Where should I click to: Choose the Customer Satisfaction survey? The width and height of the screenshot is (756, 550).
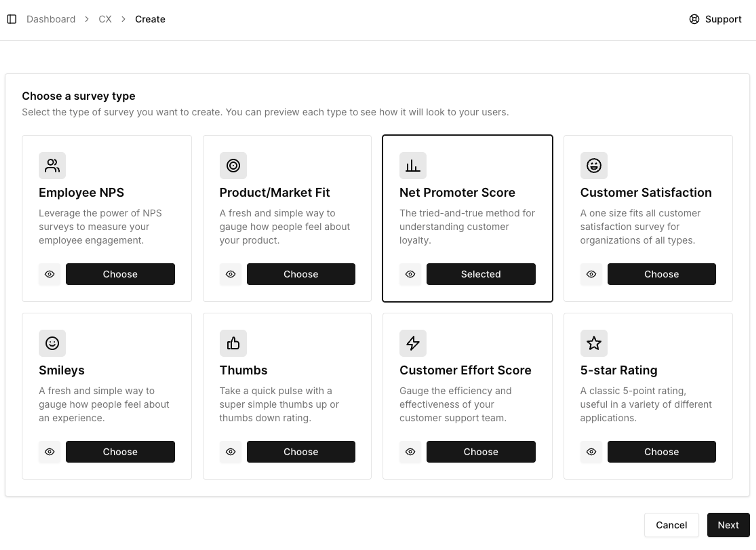[x=661, y=274]
